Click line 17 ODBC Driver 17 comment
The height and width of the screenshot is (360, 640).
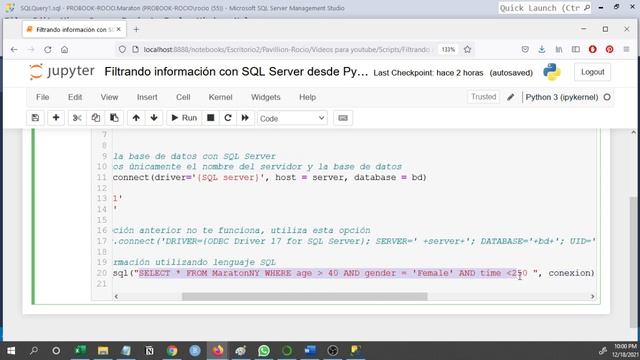coord(353,241)
